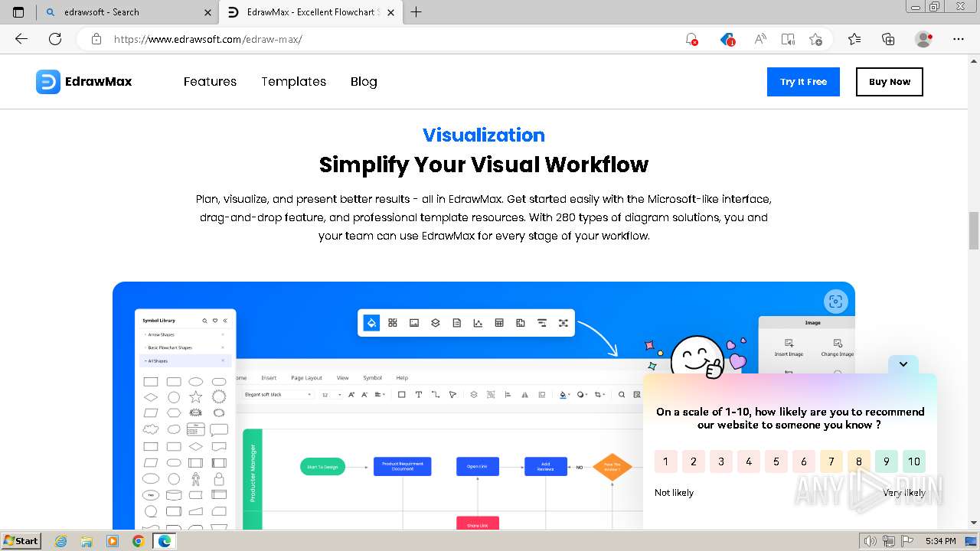Open Edge Settings and more menu

point(959,39)
